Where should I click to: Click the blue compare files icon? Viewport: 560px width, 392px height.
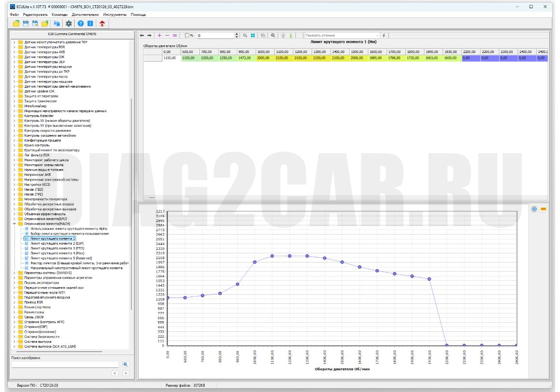pos(57,24)
